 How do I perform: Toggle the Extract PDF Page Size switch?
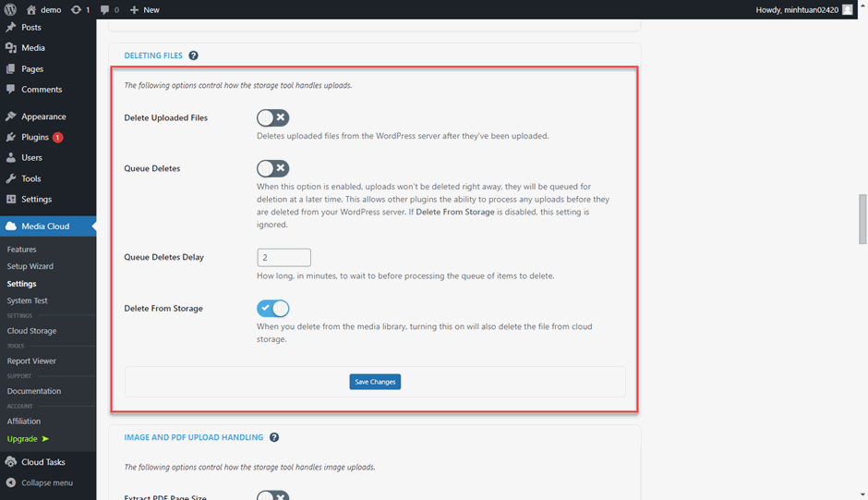tap(273, 495)
